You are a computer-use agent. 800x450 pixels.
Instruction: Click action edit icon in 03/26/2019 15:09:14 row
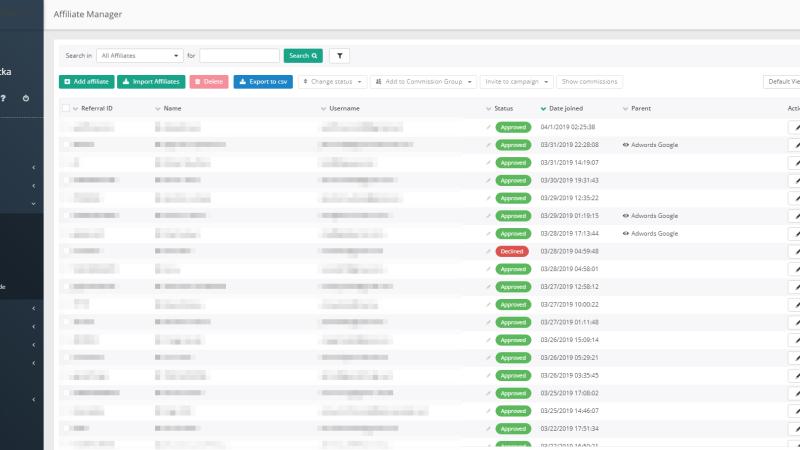coord(795,340)
